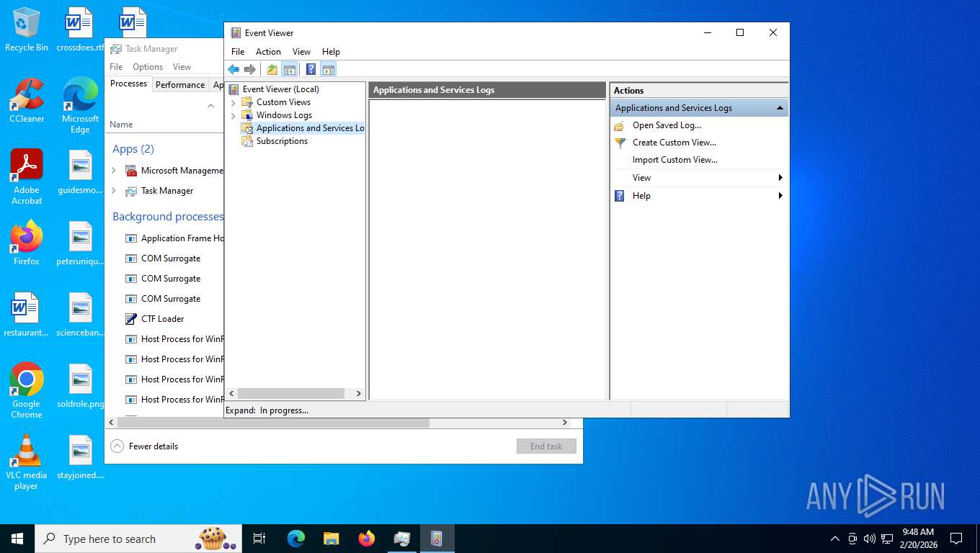The height and width of the screenshot is (553, 980).
Task: Open File Explorer from the taskbar
Action: click(x=331, y=539)
